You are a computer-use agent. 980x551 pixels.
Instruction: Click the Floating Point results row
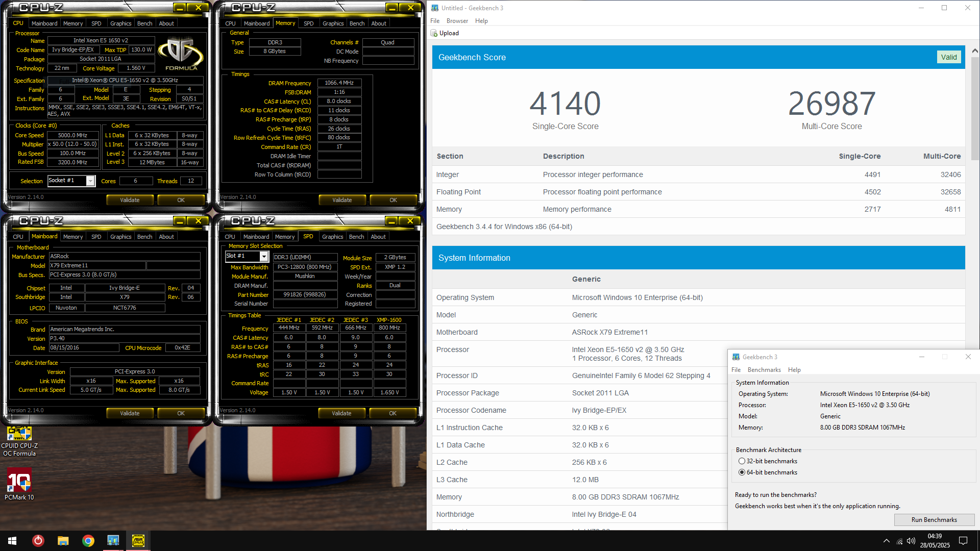coord(698,192)
